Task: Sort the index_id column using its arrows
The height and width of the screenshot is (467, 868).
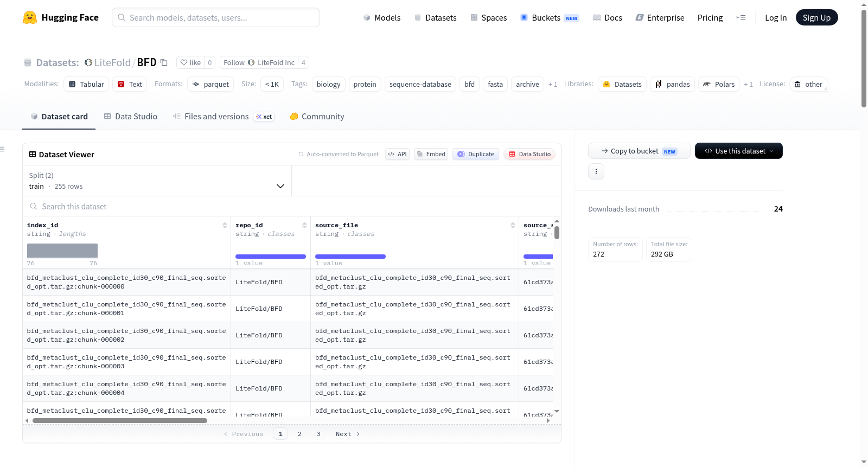Action: [225, 225]
